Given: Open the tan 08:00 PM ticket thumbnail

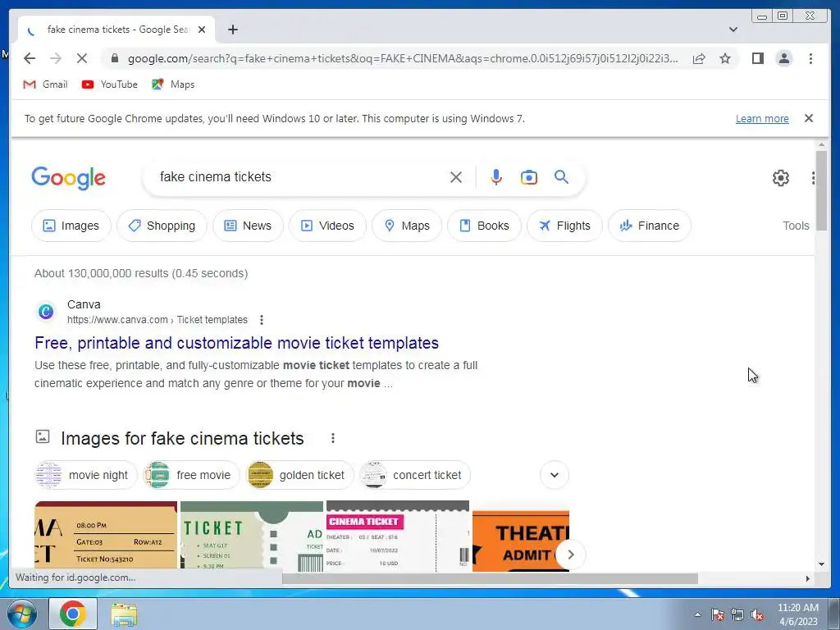Looking at the screenshot, I should tap(106, 536).
